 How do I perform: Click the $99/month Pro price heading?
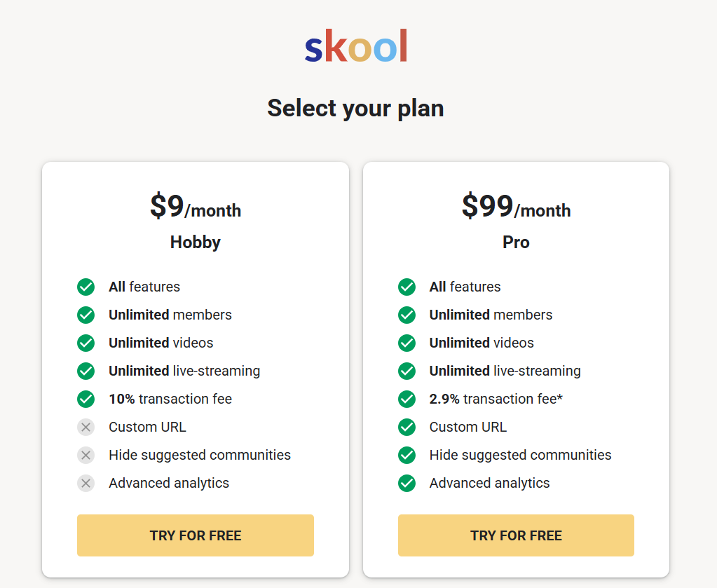coord(516,207)
